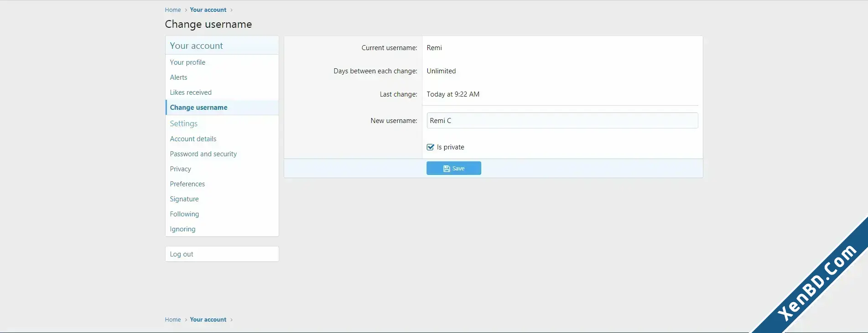Click Home in the bottom breadcrumb
Screen dimensions: 868x333
point(173,320)
